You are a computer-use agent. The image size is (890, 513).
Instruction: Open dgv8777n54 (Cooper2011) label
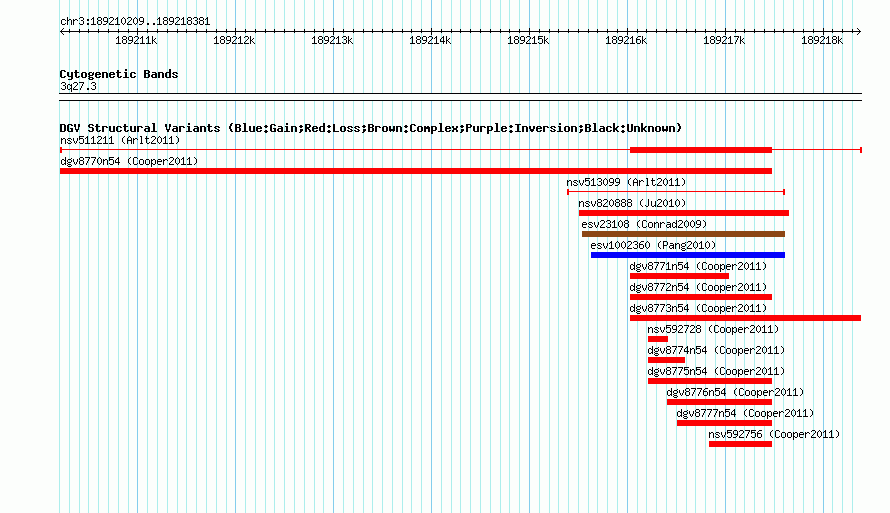(x=745, y=413)
